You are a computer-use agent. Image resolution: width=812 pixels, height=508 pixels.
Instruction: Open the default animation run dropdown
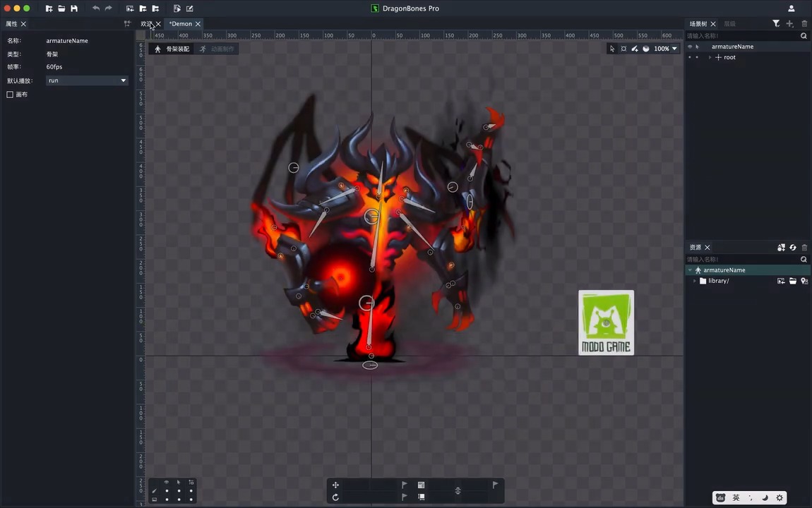[86, 80]
